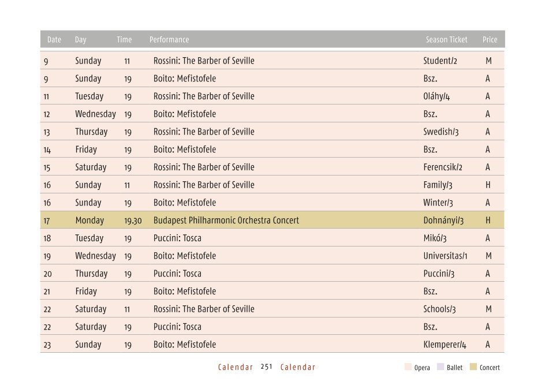Image resolution: width=545 pixels, height=392 pixels.
Task: Click the Ballet legend color swatch
Action: tap(441, 367)
